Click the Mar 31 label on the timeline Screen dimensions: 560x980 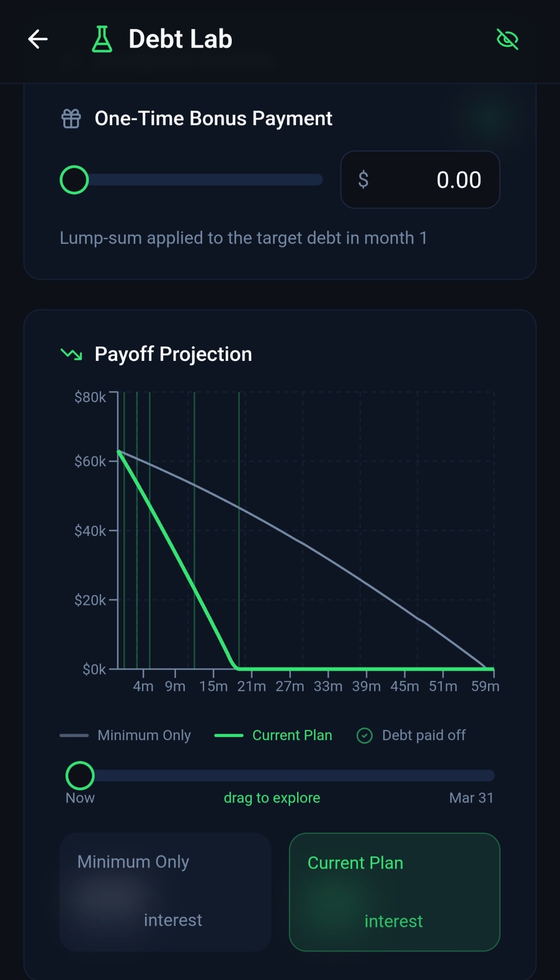pyautogui.click(x=471, y=798)
